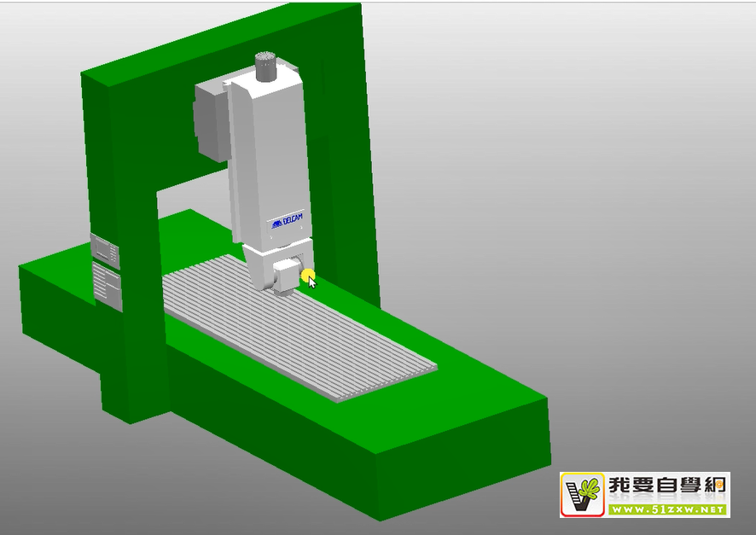The width and height of the screenshot is (756, 535).
Task: Select the yellow tool tip marker
Action: click(308, 276)
